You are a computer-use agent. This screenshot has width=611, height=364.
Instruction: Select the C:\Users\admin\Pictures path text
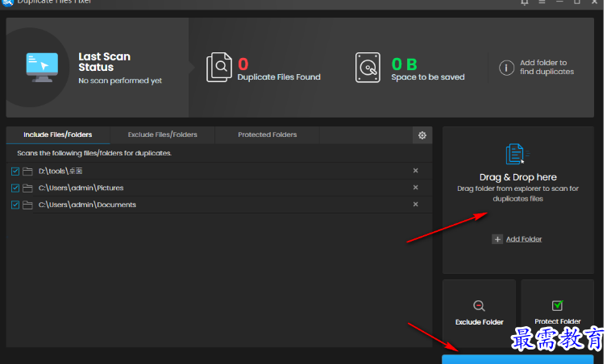[81, 188]
